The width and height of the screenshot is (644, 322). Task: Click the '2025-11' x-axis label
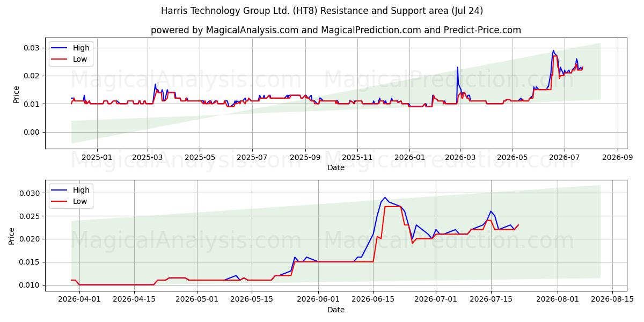[x=357, y=158]
